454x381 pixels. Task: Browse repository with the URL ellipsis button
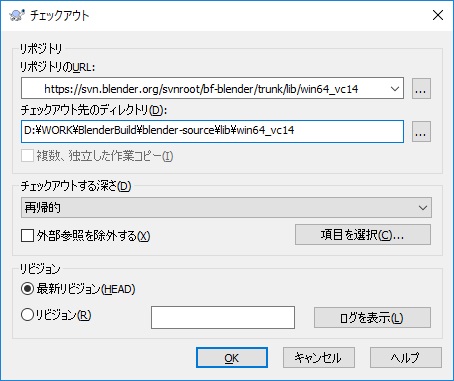pyautogui.click(x=421, y=88)
